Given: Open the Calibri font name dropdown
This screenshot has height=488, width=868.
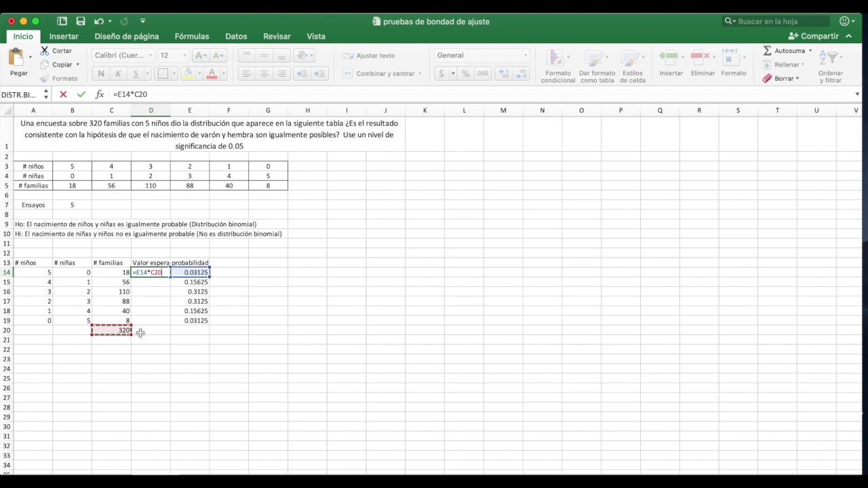Looking at the screenshot, I should point(151,56).
